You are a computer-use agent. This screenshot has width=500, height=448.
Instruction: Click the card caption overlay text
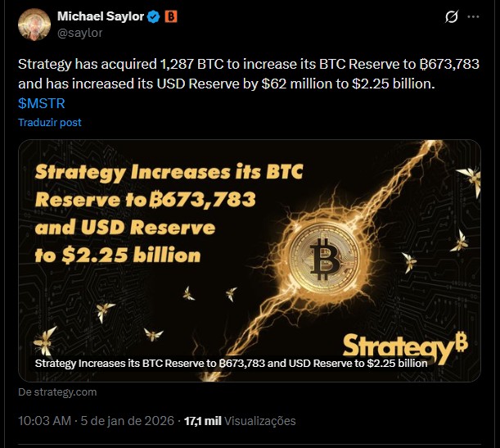tap(232, 362)
